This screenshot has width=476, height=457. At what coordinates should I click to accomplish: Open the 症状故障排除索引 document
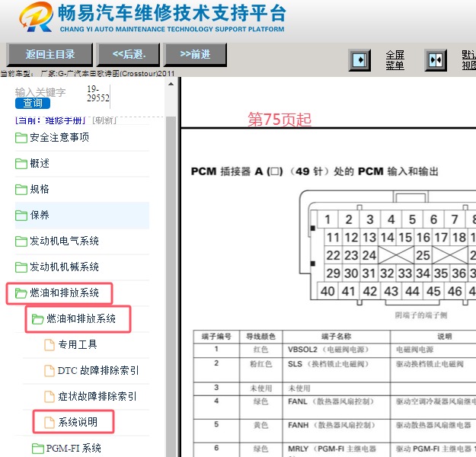point(97,397)
